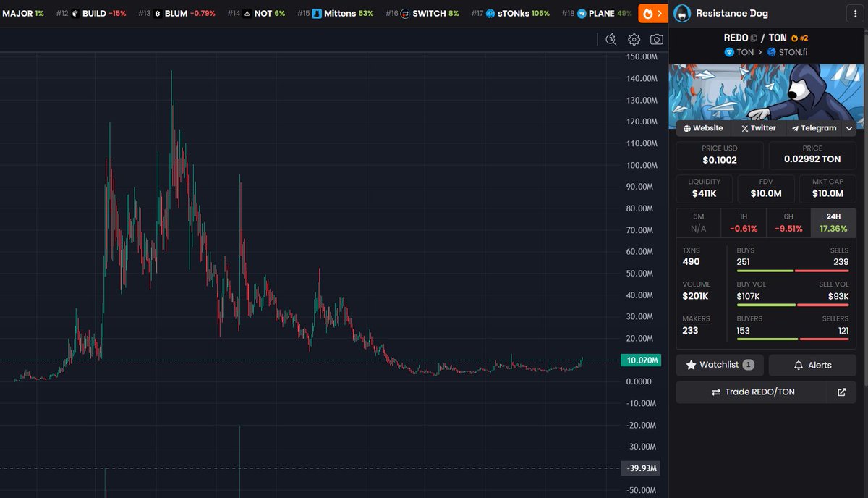This screenshot has width=868, height=498.
Task: Open the external link trade icon
Action: pyautogui.click(x=841, y=392)
